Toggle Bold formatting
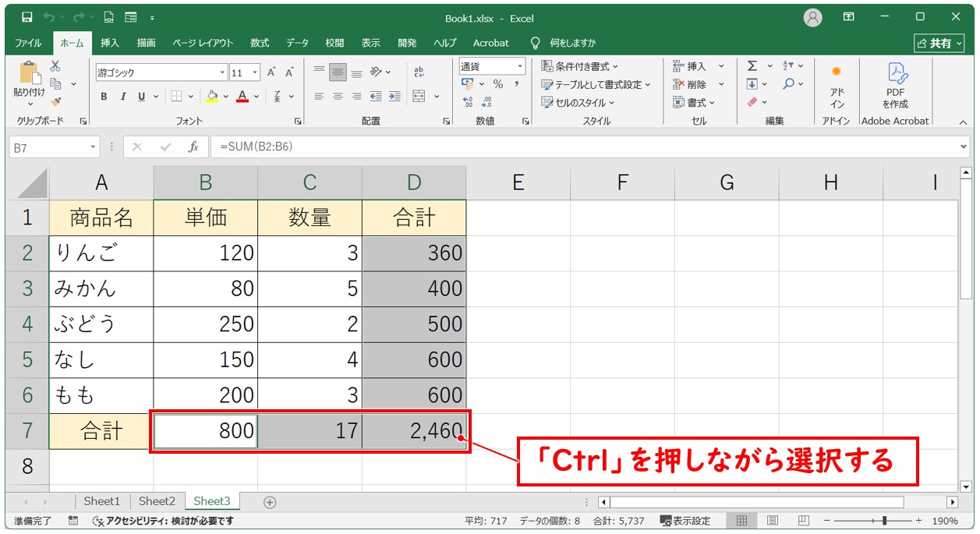The height and width of the screenshot is (534, 980). click(x=104, y=97)
